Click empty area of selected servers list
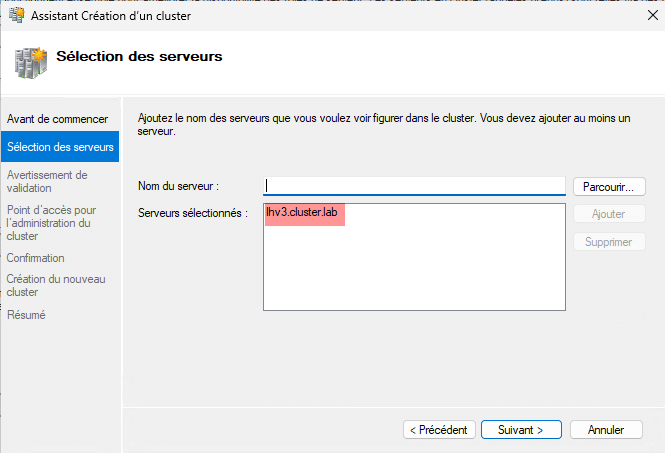 tap(414, 271)
